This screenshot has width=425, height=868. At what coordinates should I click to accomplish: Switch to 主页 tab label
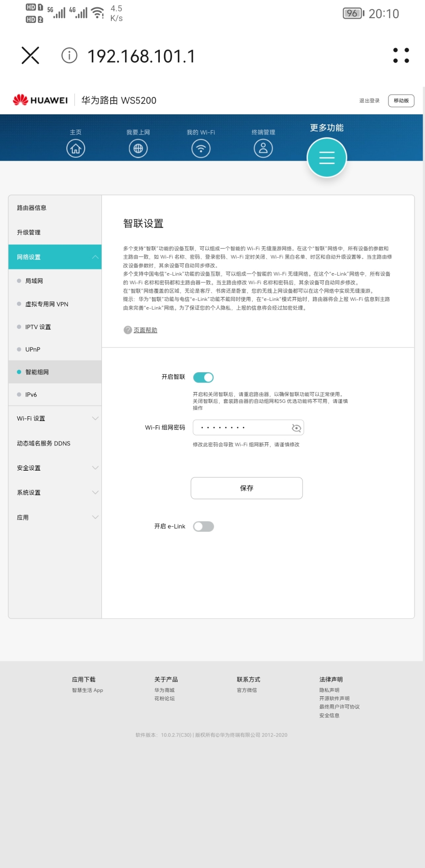76,132
